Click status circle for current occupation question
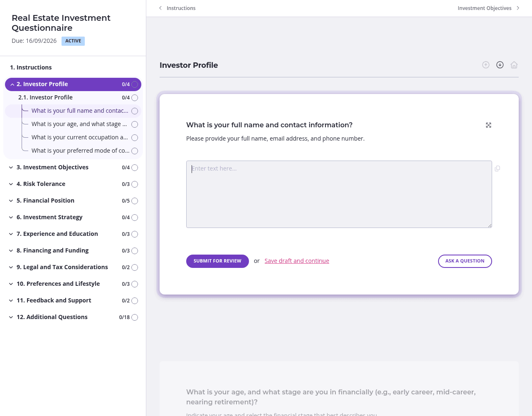 [x=135, y=138]
